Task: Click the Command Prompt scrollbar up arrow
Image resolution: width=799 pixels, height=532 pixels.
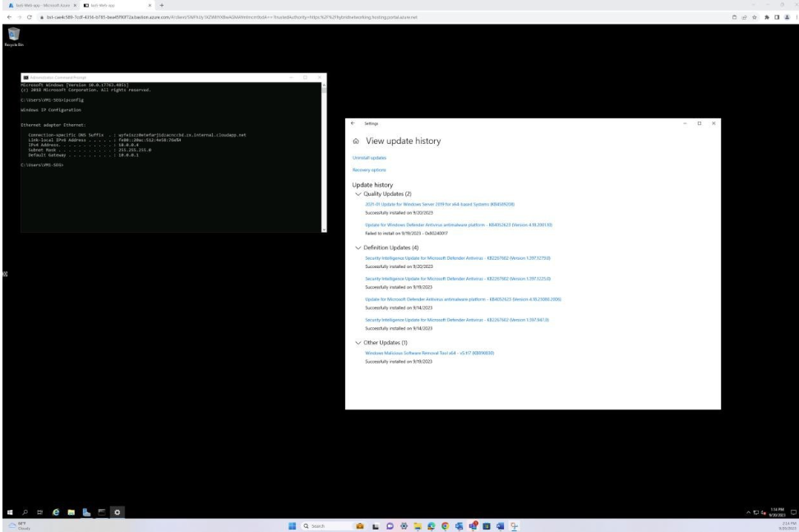Action: (324, 85)
